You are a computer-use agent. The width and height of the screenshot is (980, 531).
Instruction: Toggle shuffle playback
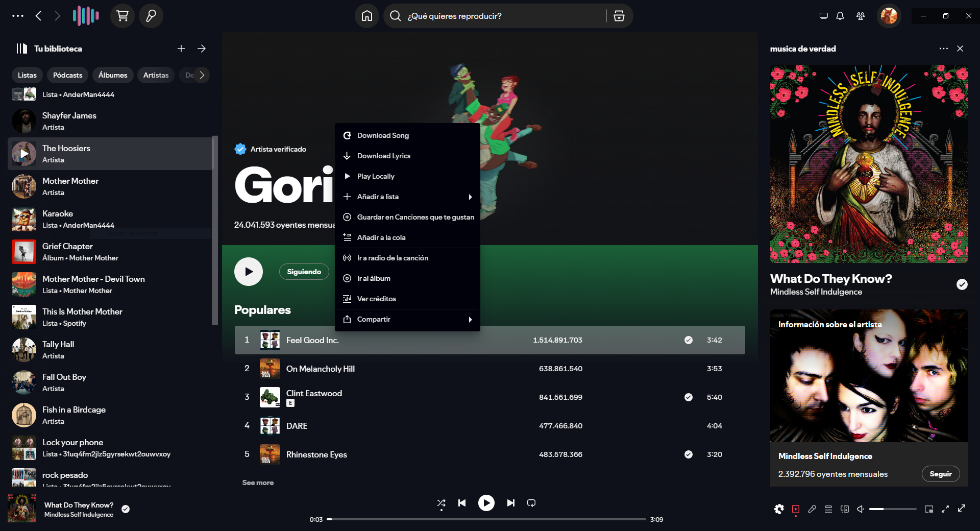pos(442,503)
